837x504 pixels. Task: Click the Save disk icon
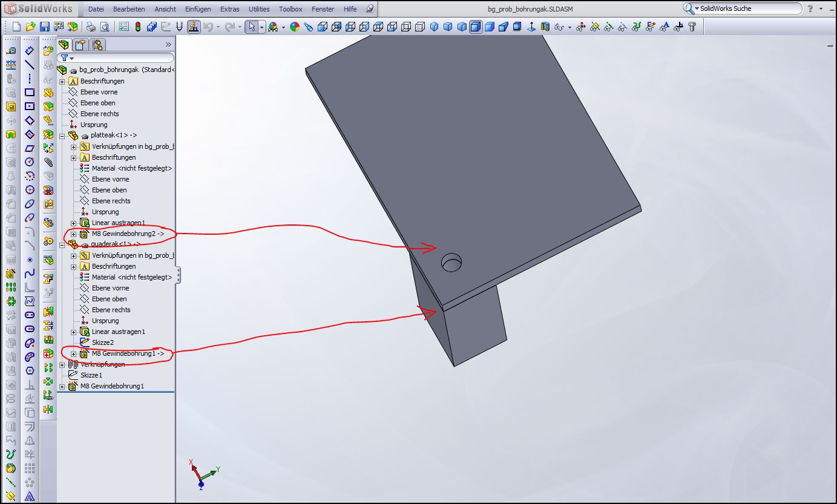(x=45, y=27)
